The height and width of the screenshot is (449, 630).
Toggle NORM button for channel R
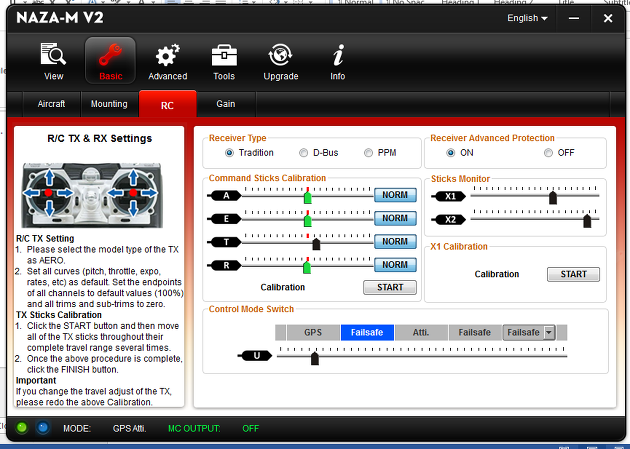395,265
